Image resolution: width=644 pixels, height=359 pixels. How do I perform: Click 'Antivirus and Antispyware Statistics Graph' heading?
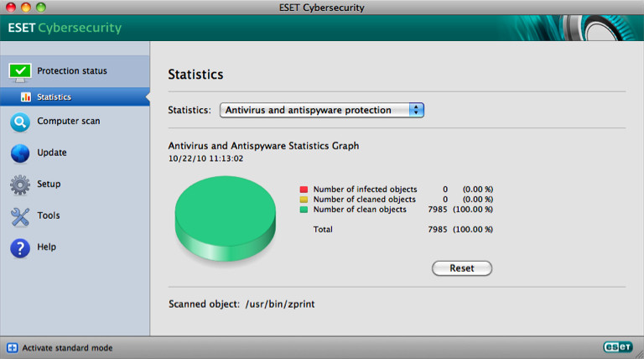coord(263,146)
